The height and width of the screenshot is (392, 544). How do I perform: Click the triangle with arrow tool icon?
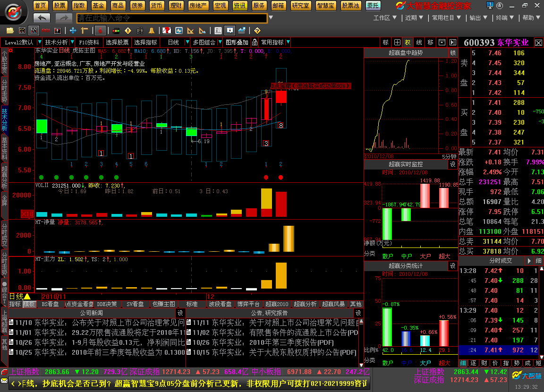(202, 31)
